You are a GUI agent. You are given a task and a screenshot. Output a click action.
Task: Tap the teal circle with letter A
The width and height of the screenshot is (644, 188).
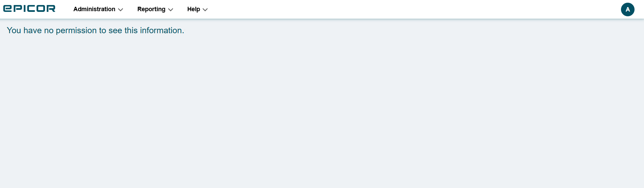click(x=627, y=9)
